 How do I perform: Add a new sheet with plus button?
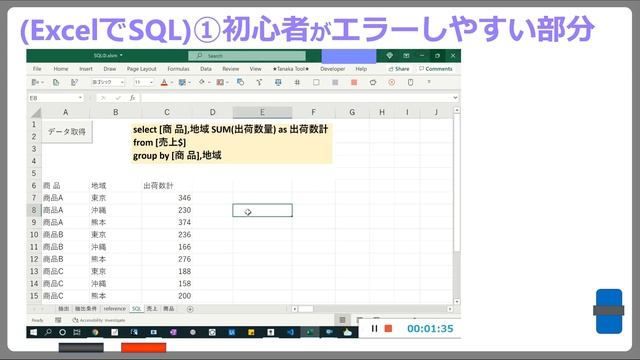click(x=190, y=309)
